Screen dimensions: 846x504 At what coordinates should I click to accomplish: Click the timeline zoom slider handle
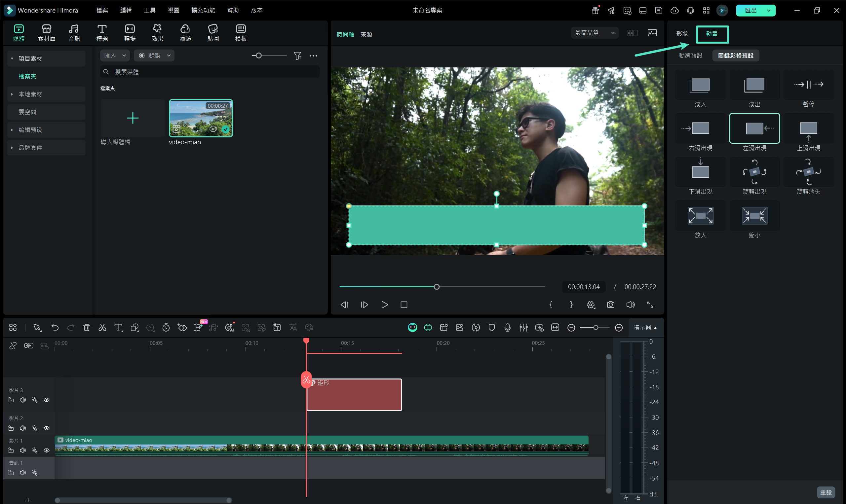coord(596,327)
